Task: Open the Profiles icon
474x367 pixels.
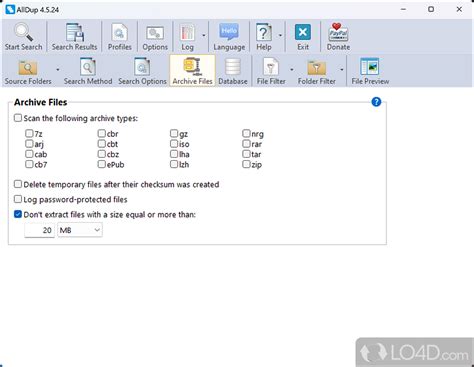Action: [119, 33]
